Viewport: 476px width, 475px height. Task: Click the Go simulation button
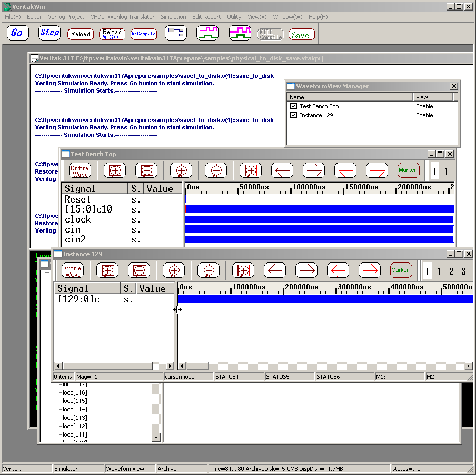17,33
